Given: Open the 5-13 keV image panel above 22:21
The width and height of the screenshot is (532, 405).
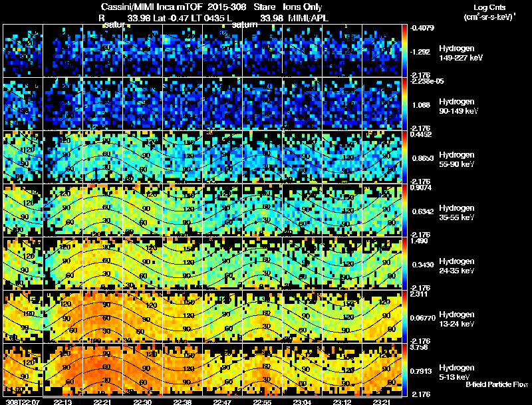Looking at the screenshot, I should click(102, 370).
